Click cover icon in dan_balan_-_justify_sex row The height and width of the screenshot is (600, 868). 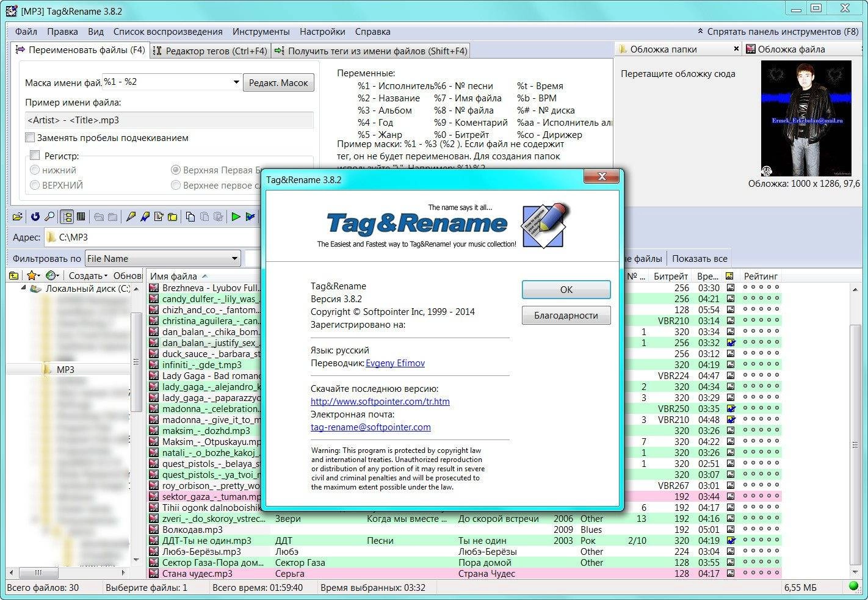(731, 343)
